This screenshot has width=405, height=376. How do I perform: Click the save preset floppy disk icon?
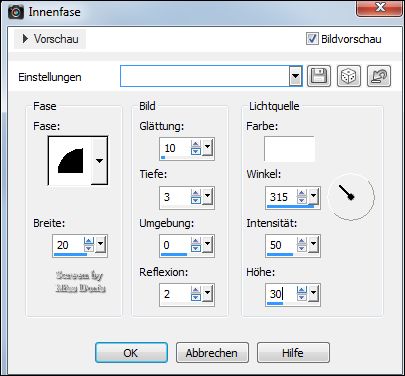319,76
